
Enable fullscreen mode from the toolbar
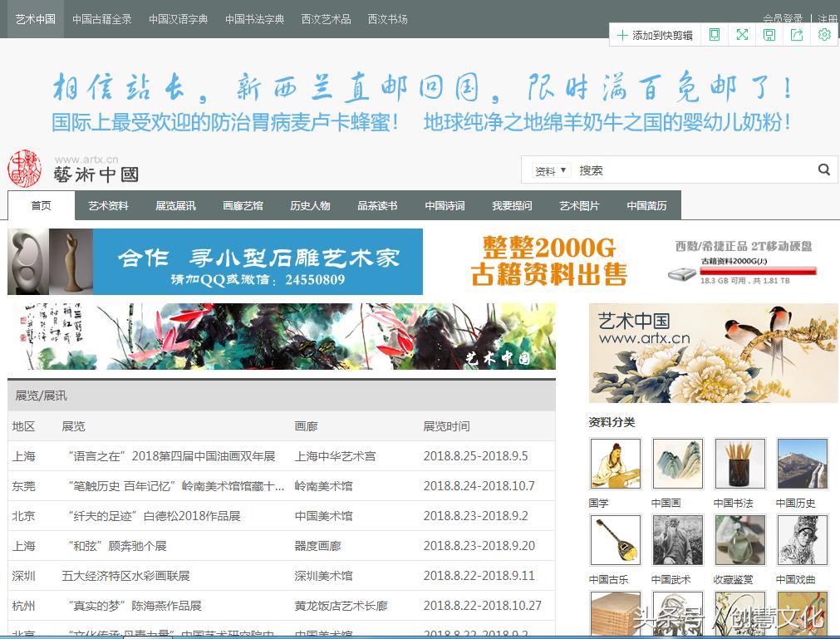[x=742, y=34]
